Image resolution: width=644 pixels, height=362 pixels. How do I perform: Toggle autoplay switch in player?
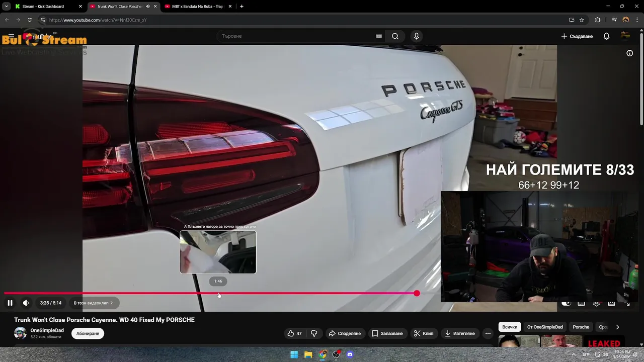[x=566, y=303]
